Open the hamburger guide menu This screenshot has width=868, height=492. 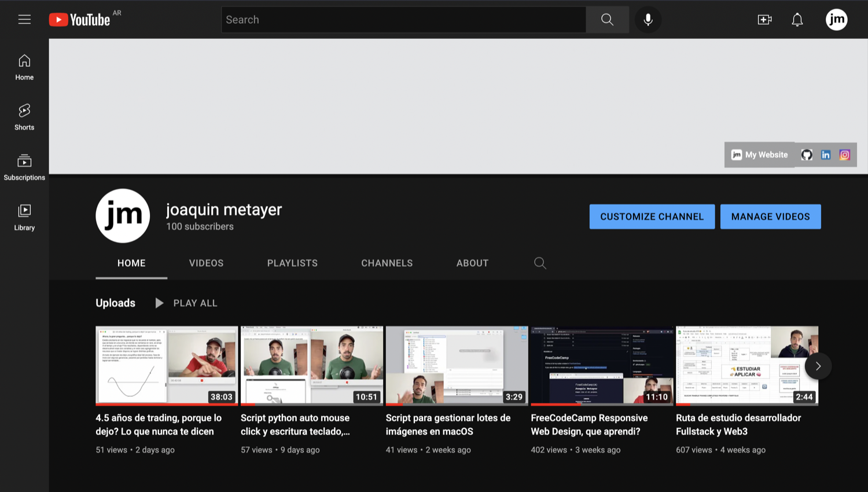click(x=24, y=20)
